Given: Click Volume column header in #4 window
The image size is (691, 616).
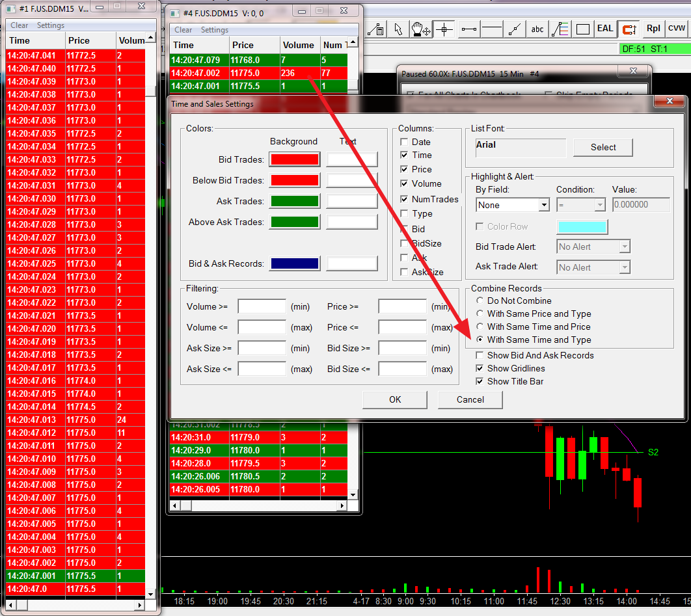Looking at the screenshot, I should tap(300, 46).
